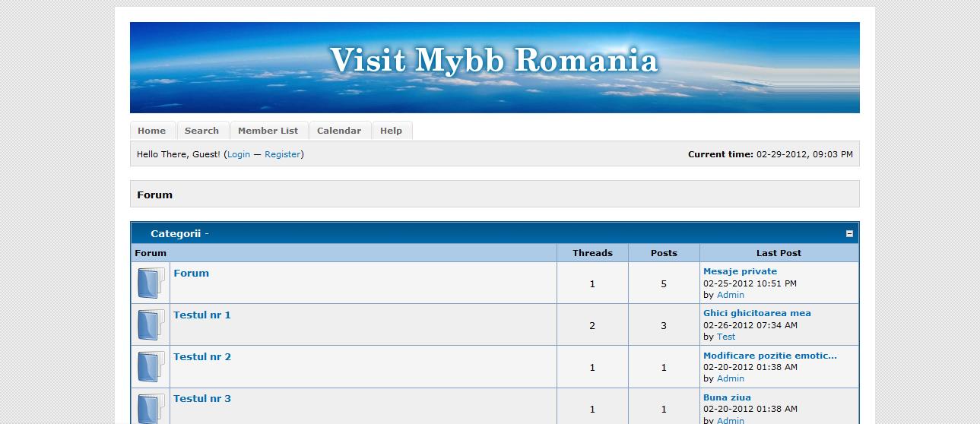Click the folder icon beside Forum row
The height and width of the screenshot is (424, 980).
tap(151, 283)
